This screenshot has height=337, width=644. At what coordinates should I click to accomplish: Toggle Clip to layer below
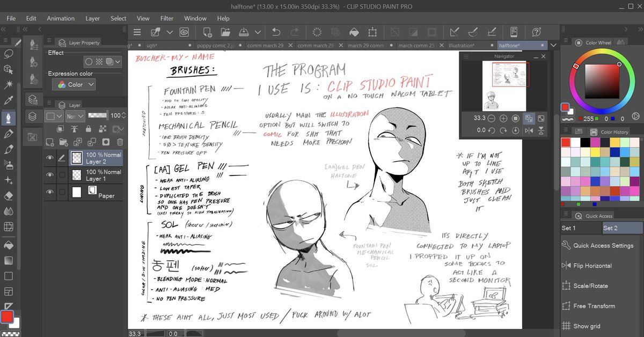tap(61, 129)
